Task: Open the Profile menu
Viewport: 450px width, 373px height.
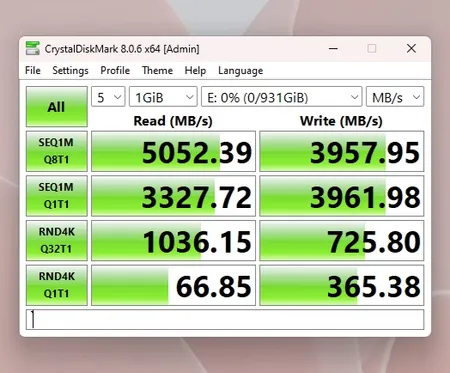Action: click(115, 70)
